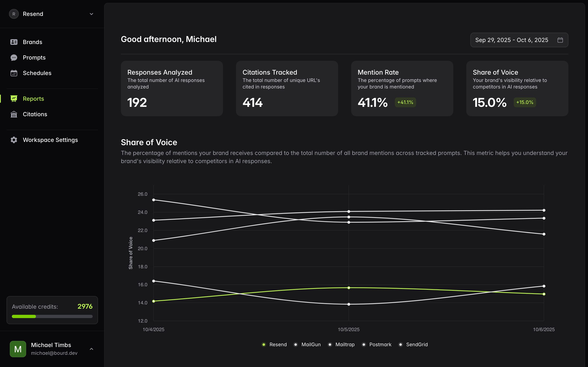Toggle the MailGun series visibility
Screen dimensions: 588x367
(x=295, y=344)
